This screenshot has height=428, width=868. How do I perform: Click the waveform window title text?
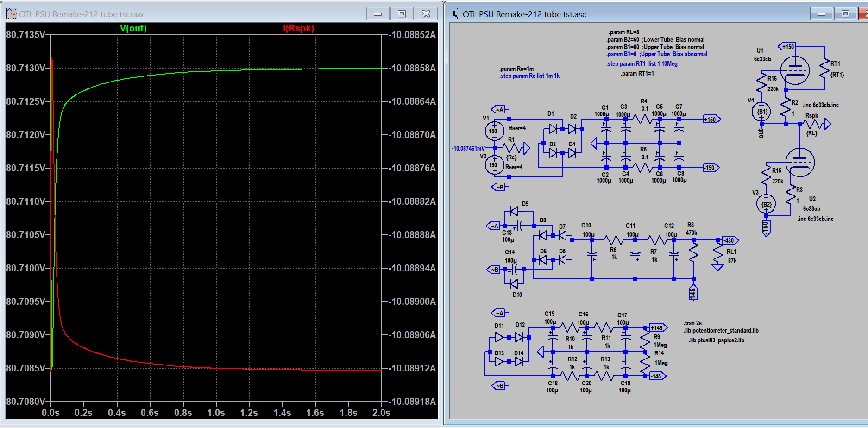pos(82,14)
